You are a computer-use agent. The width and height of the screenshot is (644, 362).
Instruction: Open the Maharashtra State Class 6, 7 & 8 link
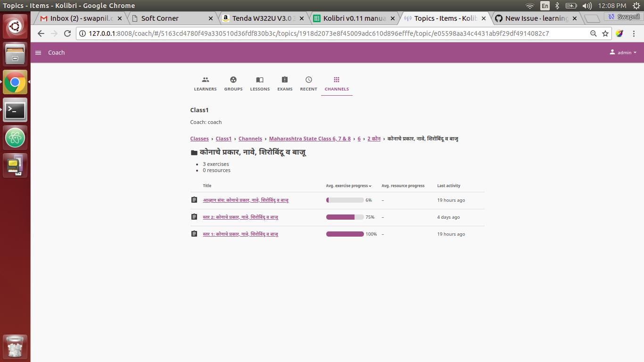pos(310,139)
